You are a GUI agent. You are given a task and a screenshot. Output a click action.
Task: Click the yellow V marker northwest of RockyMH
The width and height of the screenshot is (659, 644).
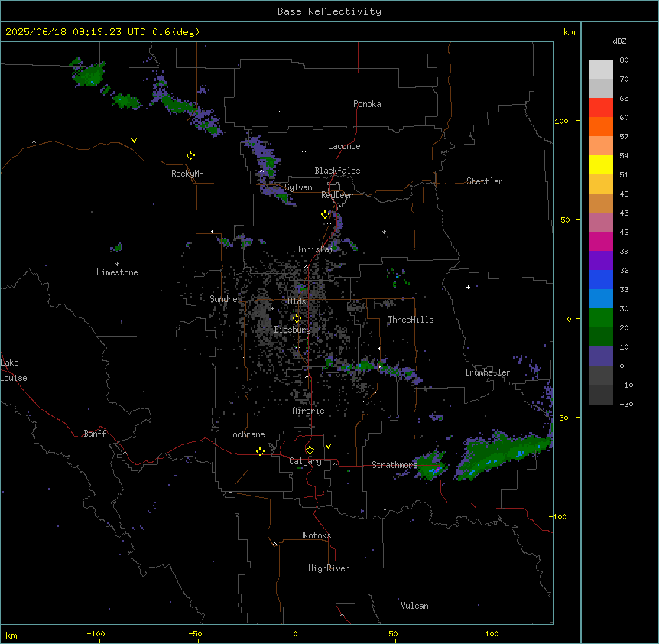point(134,141)
